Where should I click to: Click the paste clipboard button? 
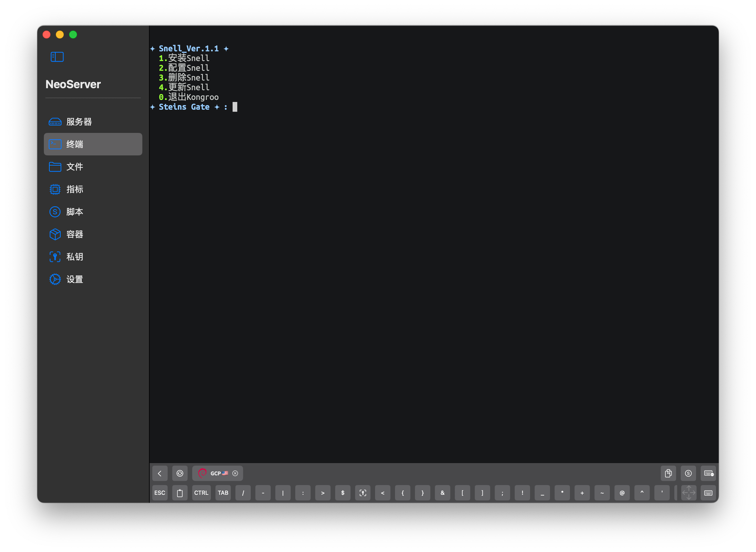pyautogui.click(x=180, y=493)
